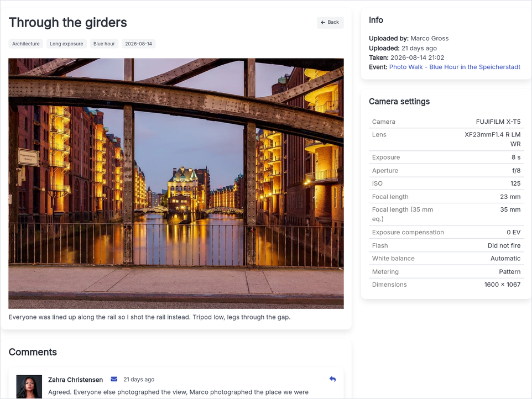Click the exposure compensation value 0 EV
Viewport: 532px width, 399px height.
514,232
